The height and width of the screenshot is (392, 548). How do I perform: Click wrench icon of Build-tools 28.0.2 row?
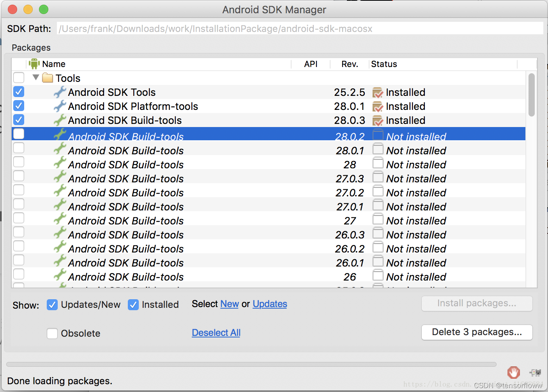coord(60,134)
